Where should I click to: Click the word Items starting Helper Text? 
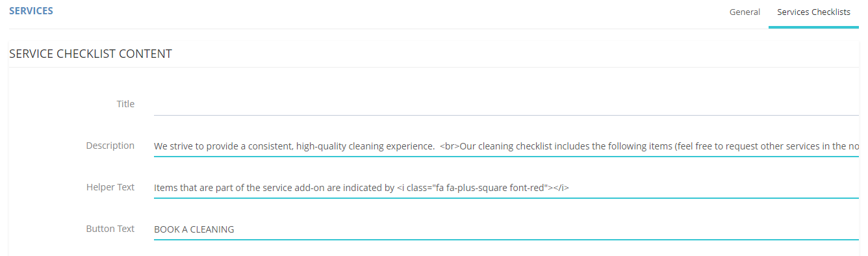coord(165,188)
